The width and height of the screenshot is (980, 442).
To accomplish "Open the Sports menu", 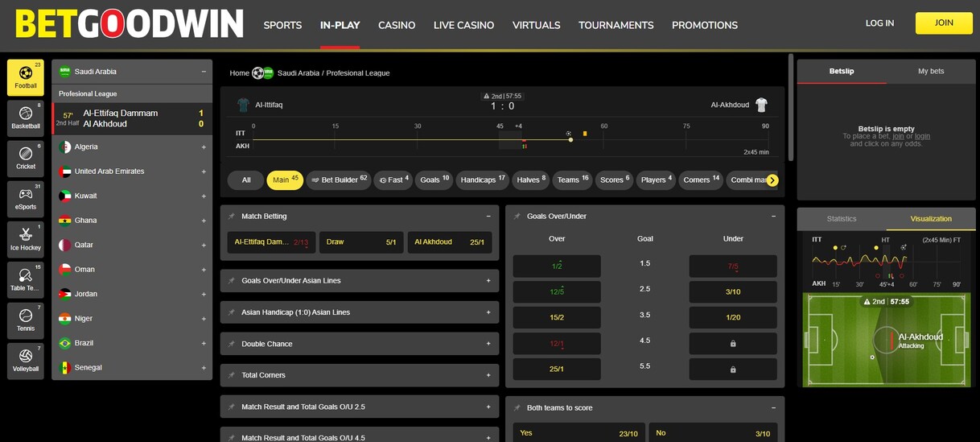I will point(282,25).
